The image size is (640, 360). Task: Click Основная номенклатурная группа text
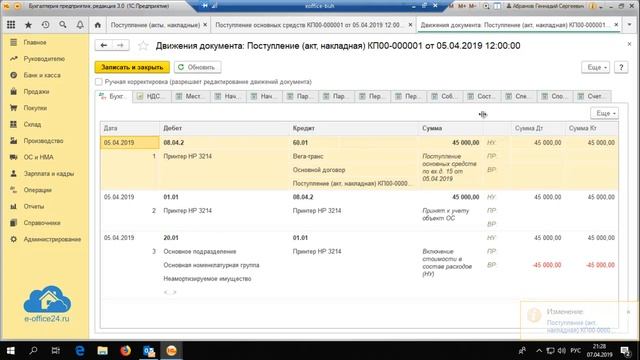pyautogui.click(x=211, y=265)
